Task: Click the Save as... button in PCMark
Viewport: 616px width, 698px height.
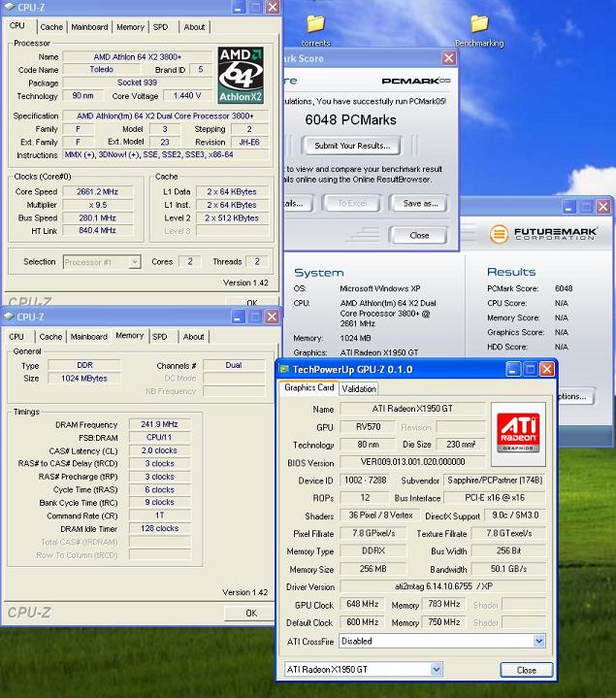Action: [x=420, y=204]
